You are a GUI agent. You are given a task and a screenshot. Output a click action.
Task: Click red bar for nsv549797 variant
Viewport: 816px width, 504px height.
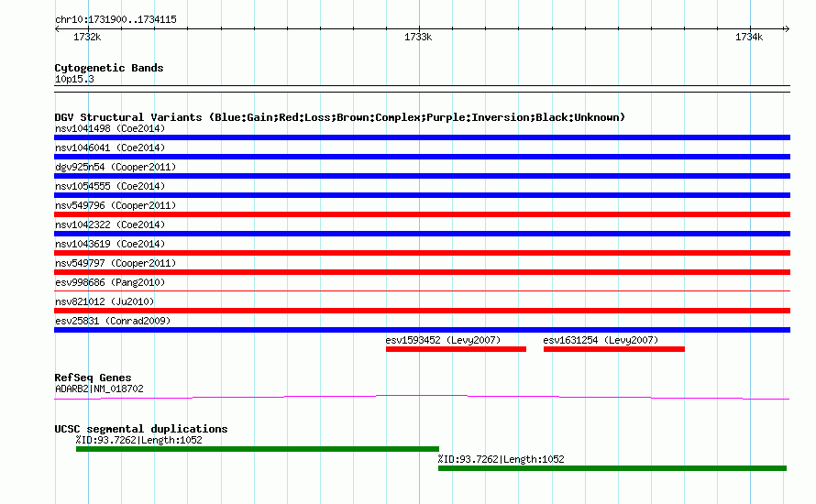click(x=422, y=272)
